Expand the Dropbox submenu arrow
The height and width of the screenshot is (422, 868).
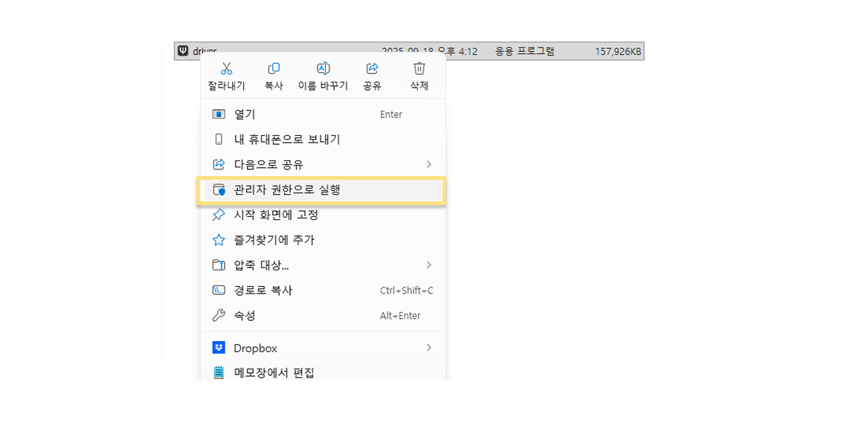pyautogui.click(x=428, y=348)
